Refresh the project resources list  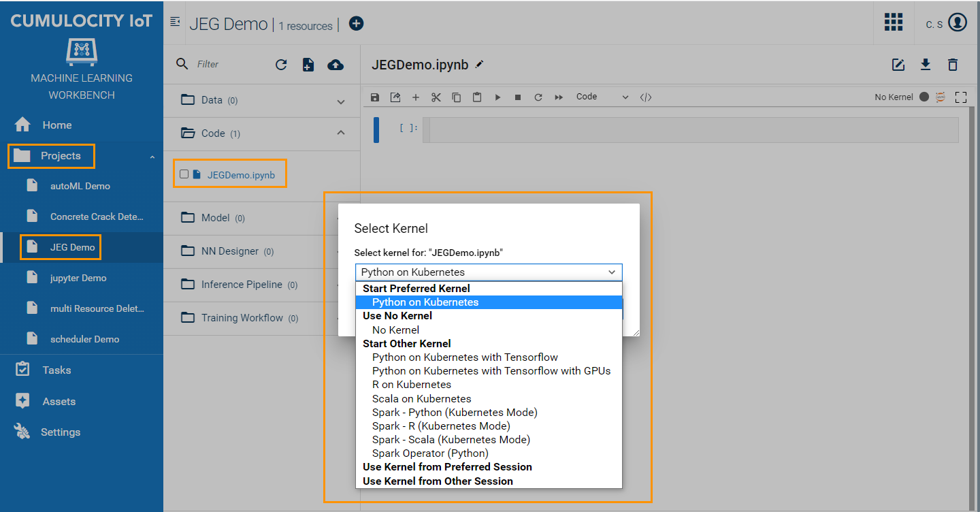click(x=281, y=65)
